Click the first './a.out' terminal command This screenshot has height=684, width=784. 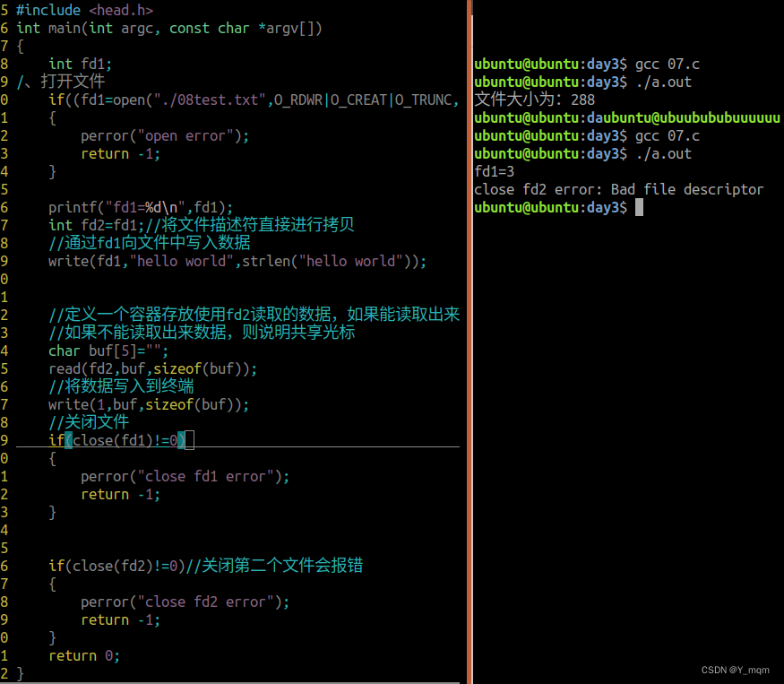(664, 82)
